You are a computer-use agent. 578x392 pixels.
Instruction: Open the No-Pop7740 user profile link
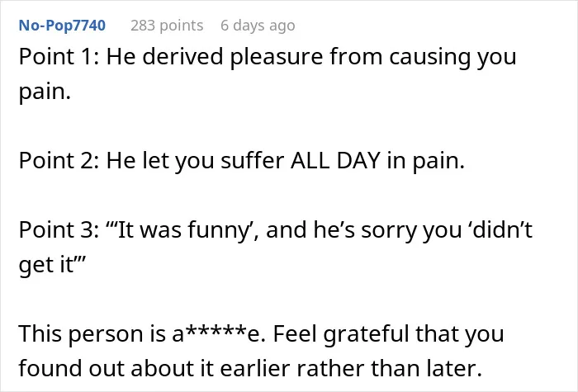pos(62,26)
